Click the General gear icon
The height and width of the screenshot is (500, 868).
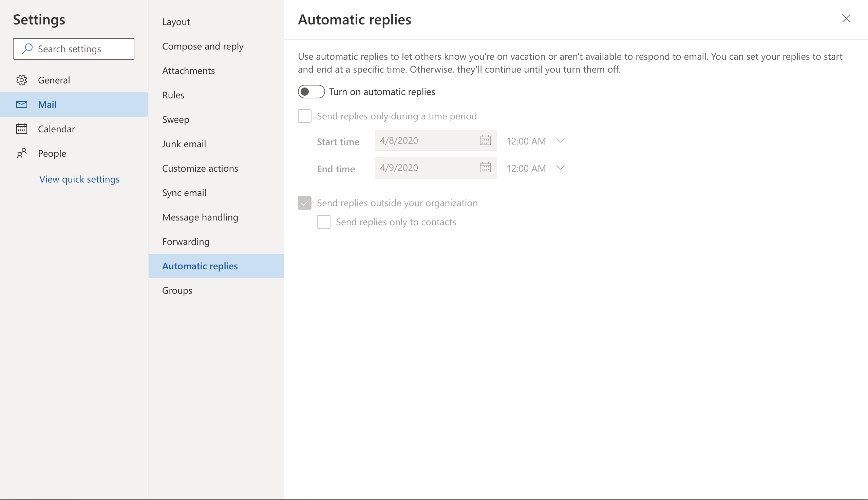[22, 80]
